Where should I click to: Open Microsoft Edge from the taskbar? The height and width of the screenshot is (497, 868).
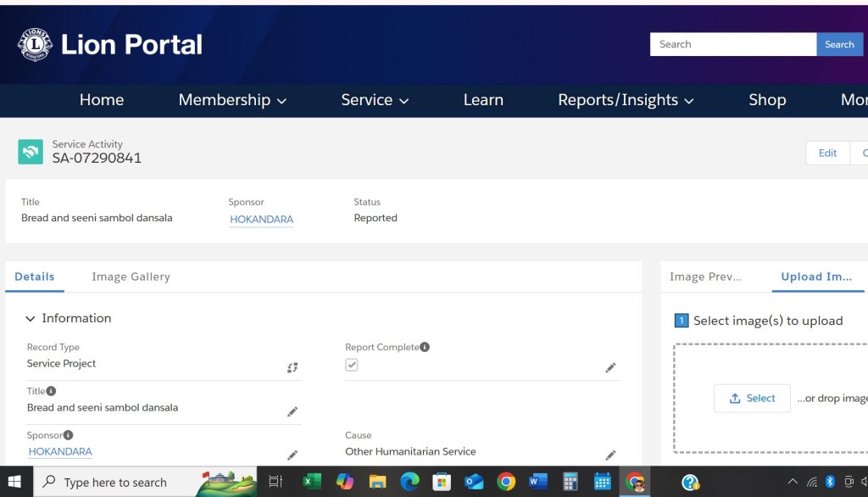click(x=409, y=482)
